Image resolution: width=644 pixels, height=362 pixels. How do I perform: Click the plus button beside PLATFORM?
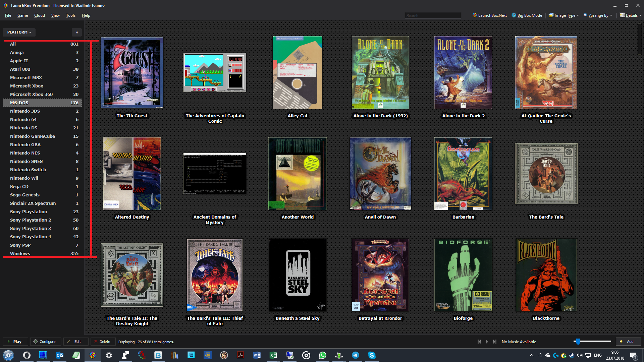point(77,32)
